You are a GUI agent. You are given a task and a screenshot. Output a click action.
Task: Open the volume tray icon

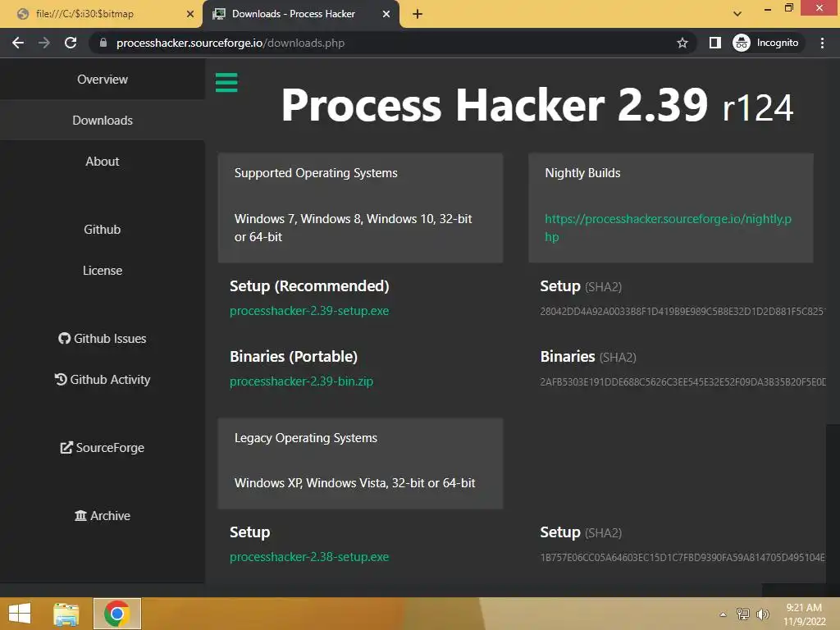[762, 614]
